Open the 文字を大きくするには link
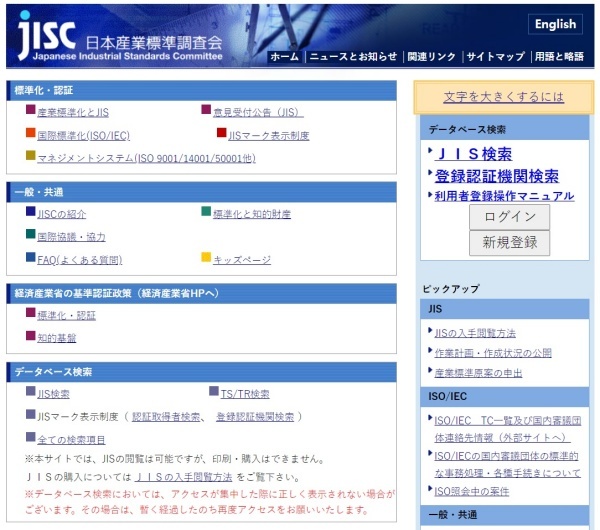This screenshot has height=530, width=600. [504, 97]
